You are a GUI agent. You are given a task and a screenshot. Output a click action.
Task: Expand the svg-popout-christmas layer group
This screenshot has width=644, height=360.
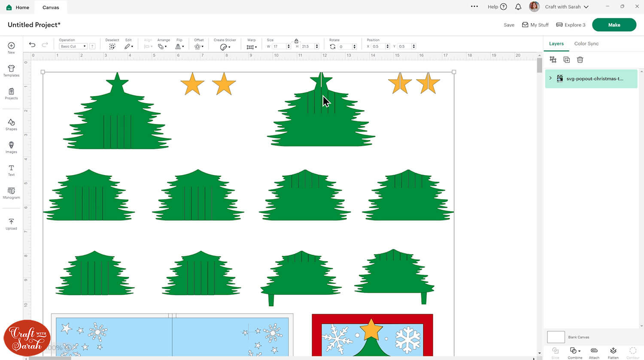(550, 79)
